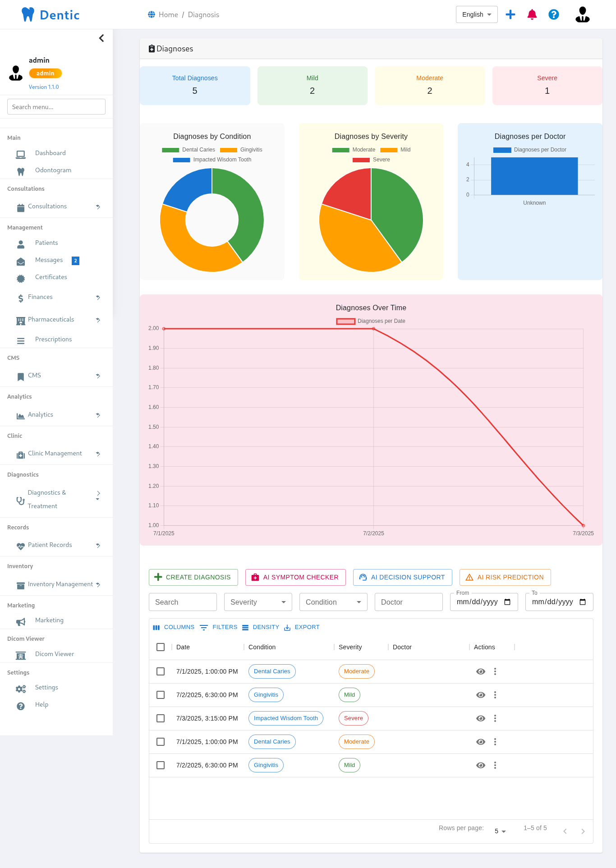Launch the AI Symptom Checker button
The height and width of the screenshot is (868, 616).
coord(295,577)
